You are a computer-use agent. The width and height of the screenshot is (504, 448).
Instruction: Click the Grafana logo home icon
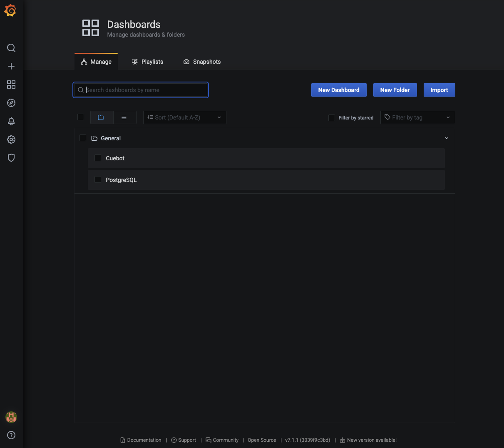(x=10, y=10)
